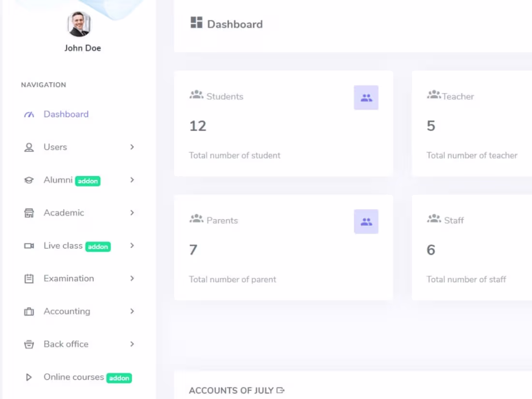
Task: Click the export icon next to Accounts of July
Action: point(280,390)
